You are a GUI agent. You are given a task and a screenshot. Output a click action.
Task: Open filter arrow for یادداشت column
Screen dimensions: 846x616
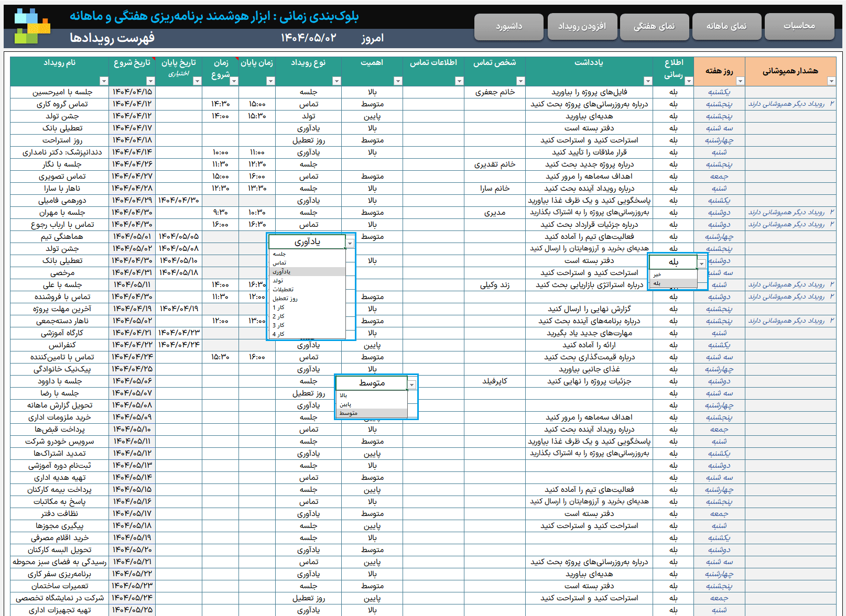[648, 81]
